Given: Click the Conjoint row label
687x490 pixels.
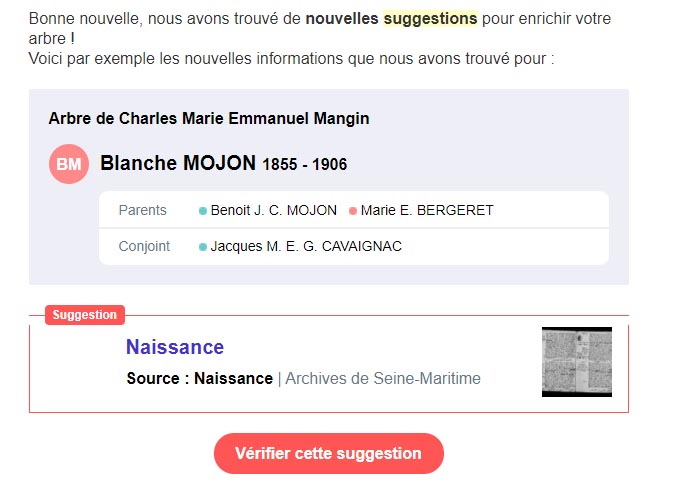Looking at the screenshot, I should click(x=144, y=246).
